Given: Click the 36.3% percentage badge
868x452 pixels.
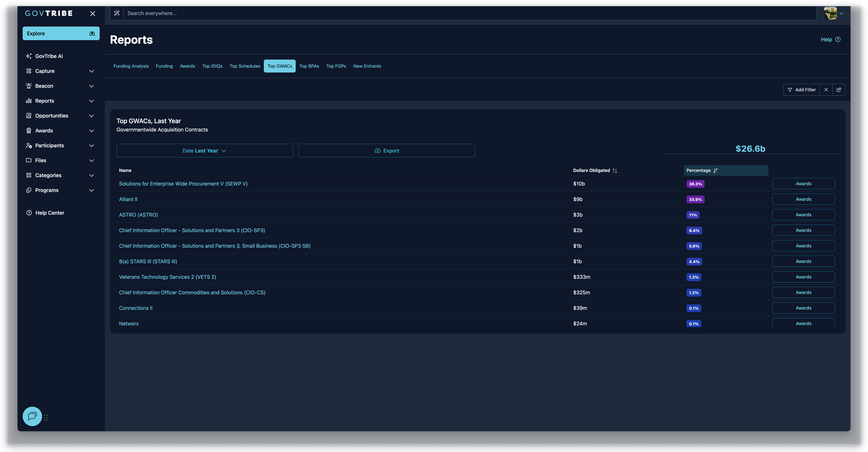Looking at the screenshot, I should pyautogui.click(x=695, y=184).
